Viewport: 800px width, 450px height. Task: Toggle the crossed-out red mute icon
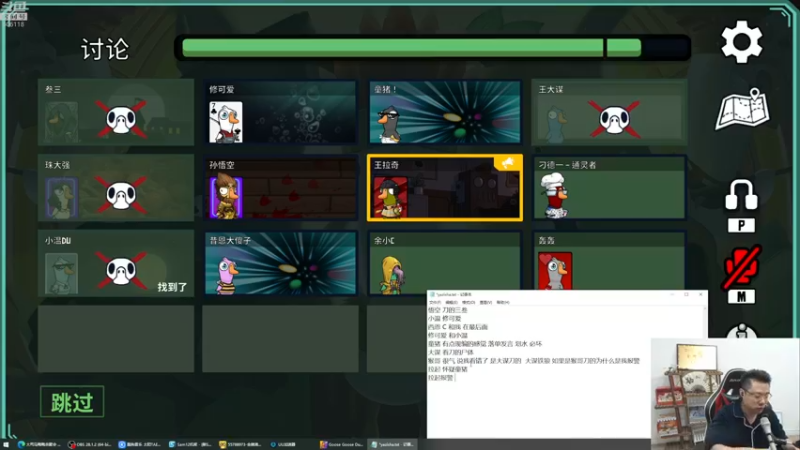coord(741,266)
